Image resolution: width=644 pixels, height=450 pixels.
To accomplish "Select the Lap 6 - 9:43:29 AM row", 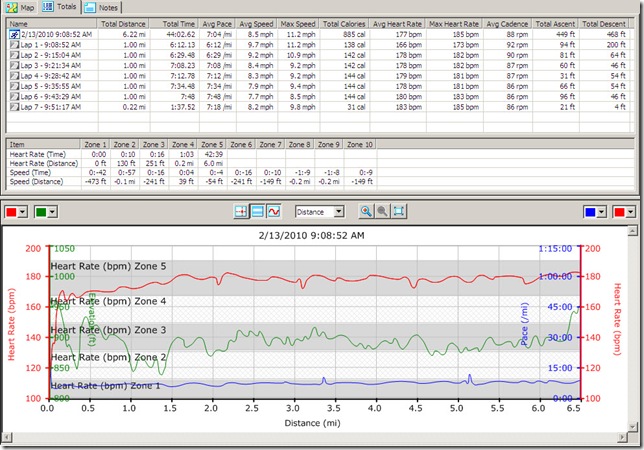I will click(x=318, y=96).
